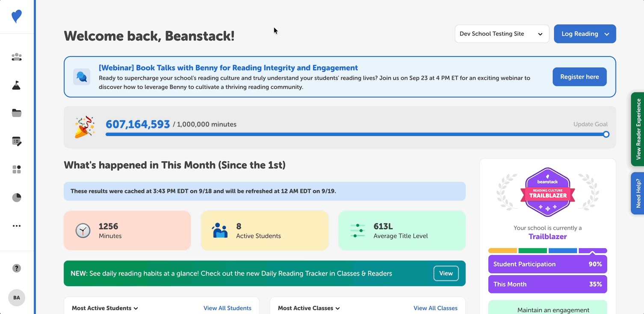Open the Need Help side tab
This screenshot has height=314, width=644.
point(638,193)
